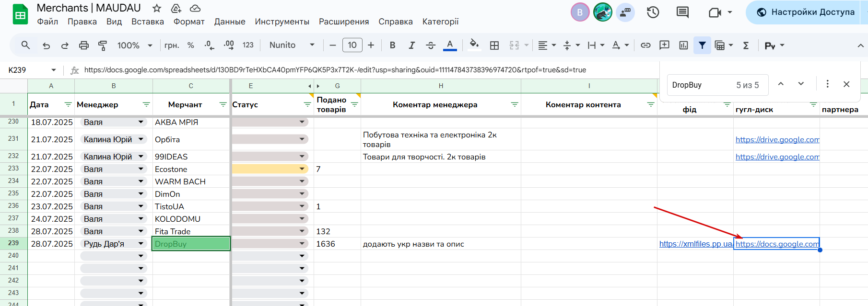This screenshot has height=306, width=868.
Task: Open manager dropdown for Рудь Дар'я
Action: (x=141, y=244)
